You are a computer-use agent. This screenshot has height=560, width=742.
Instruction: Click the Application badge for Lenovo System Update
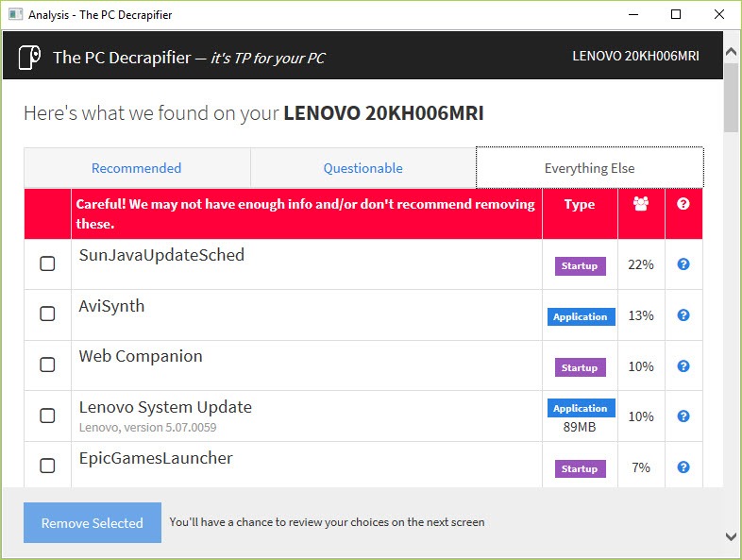pyautogui.click(x=582, y=408)
